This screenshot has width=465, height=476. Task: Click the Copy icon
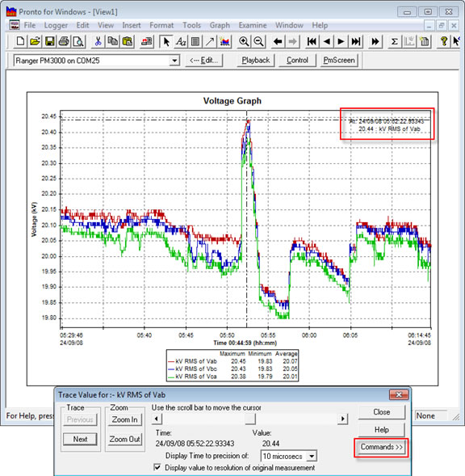[113, 41]
